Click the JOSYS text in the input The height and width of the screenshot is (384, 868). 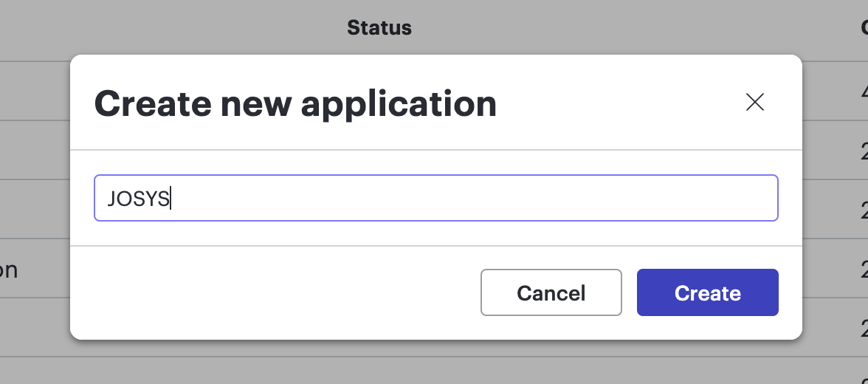[138, 199]
